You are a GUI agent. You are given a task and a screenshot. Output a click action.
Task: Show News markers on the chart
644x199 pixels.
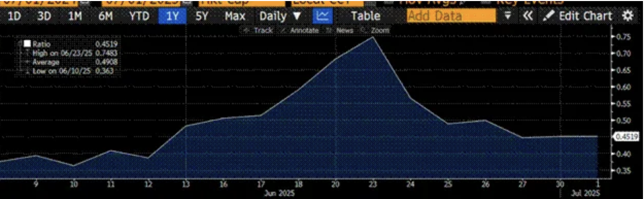tap(341, 30)
